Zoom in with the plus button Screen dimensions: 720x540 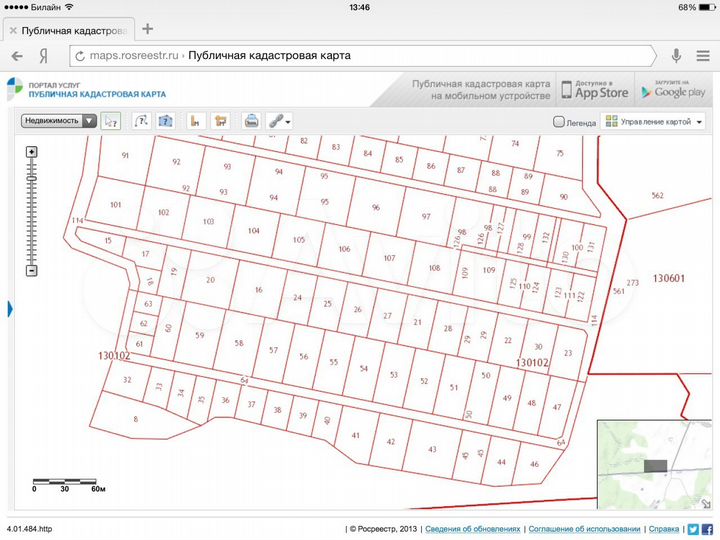(31, 152)
